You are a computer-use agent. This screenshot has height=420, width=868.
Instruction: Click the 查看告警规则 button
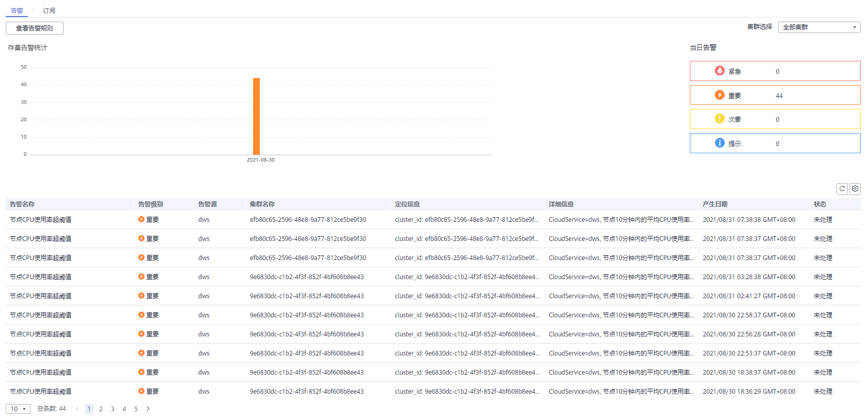pos(35,28)
